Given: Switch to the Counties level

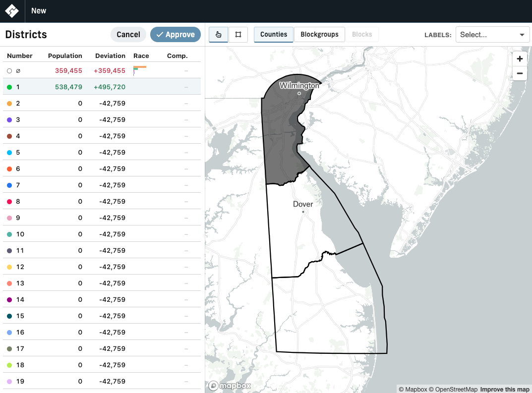Looking at the screenshot, I should pyautogui.click(x=273, y=34).
